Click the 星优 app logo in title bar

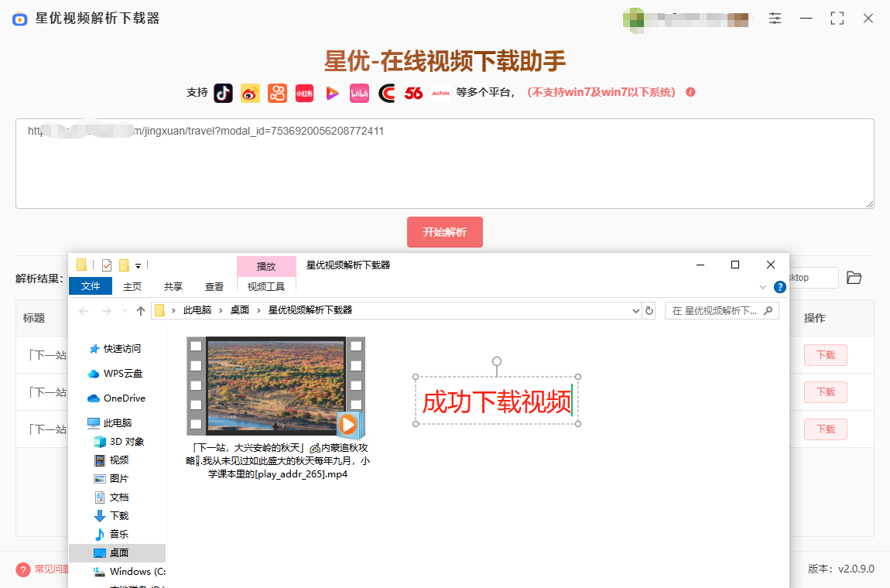pos(20,19)
